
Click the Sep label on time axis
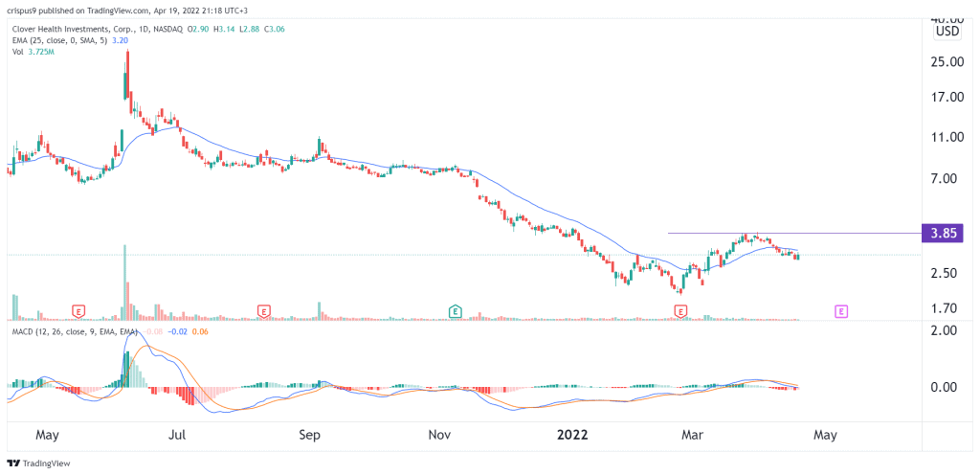(x=310, y=435)
